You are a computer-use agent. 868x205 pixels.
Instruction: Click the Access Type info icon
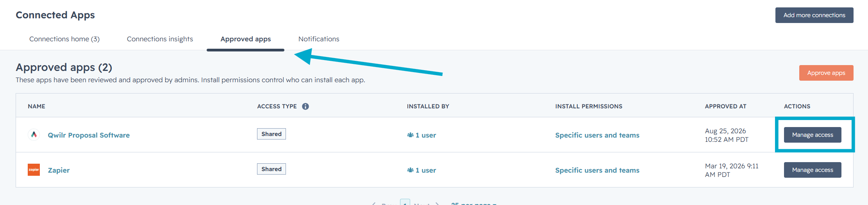pyautogui.click(x=305, y=106)
